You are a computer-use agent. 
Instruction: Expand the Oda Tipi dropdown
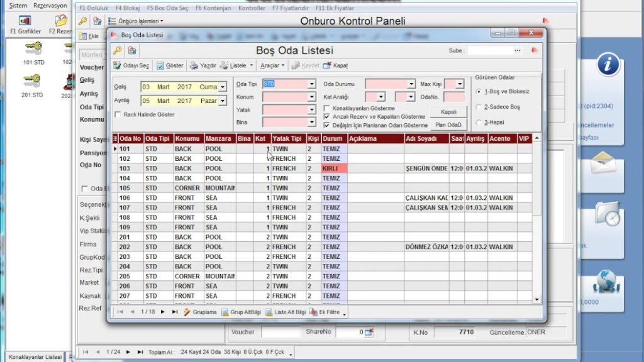coord(311,84)
